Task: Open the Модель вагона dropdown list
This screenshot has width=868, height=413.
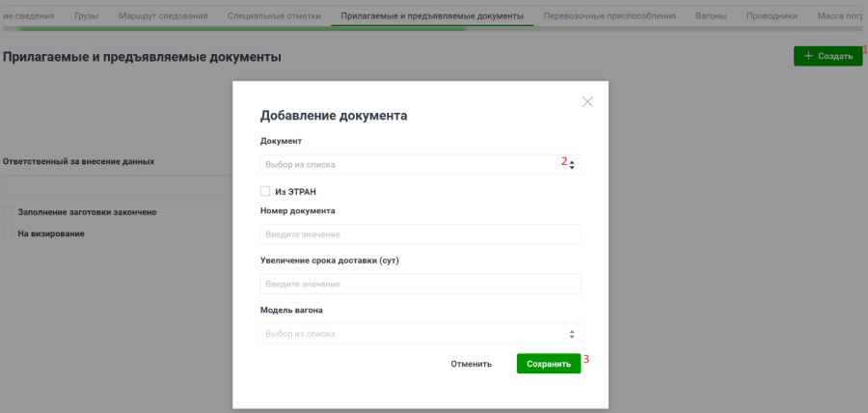Action: 420,334
